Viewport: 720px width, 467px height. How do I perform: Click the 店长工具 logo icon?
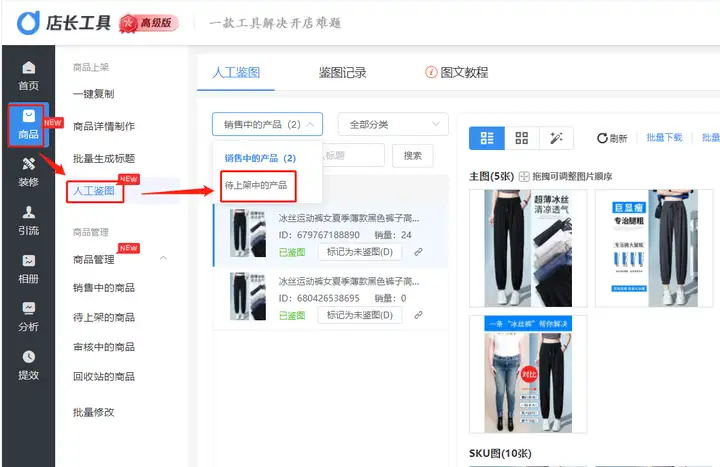pyautogui.click(x=28, y=22)
